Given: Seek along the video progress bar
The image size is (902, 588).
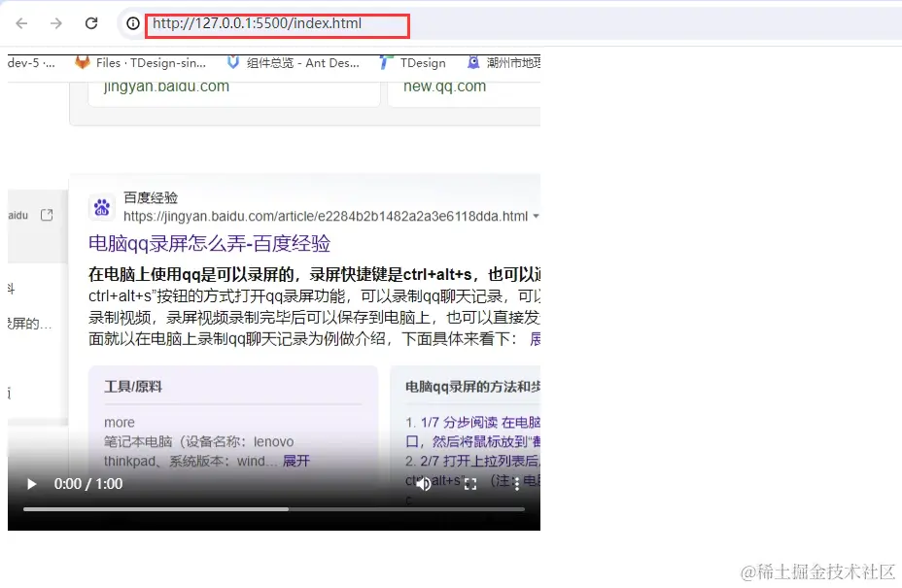Looking at the screenshot, I should (x=274, y=509).
